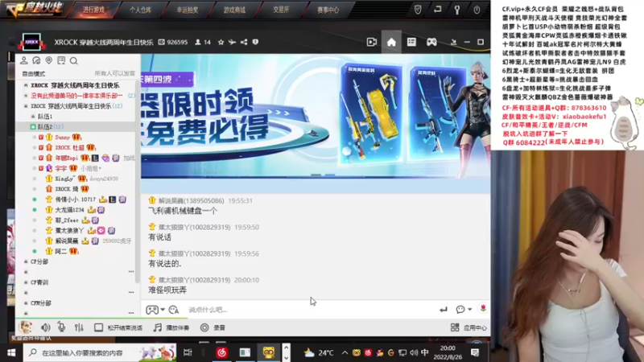Screen dimensions: 644x362
Task: Click the shield security icon in the launcher
Action: pos(418,10)
